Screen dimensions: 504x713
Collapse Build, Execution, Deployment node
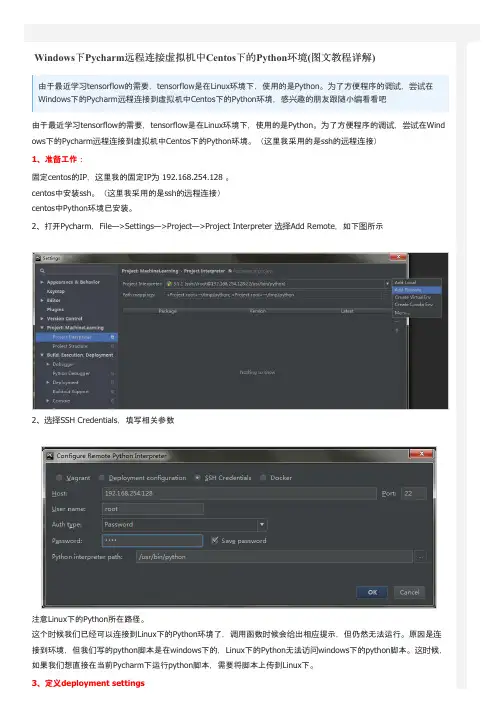point(42,355)
